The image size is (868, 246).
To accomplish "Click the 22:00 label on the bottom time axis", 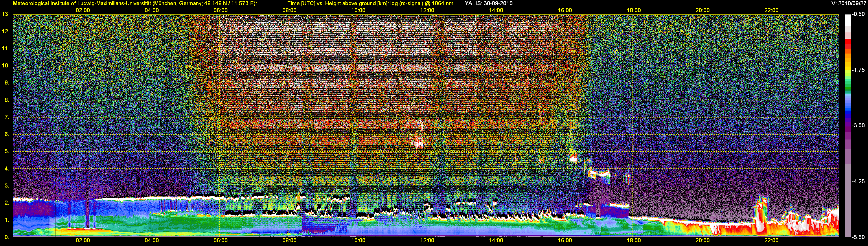I will 771,241.
